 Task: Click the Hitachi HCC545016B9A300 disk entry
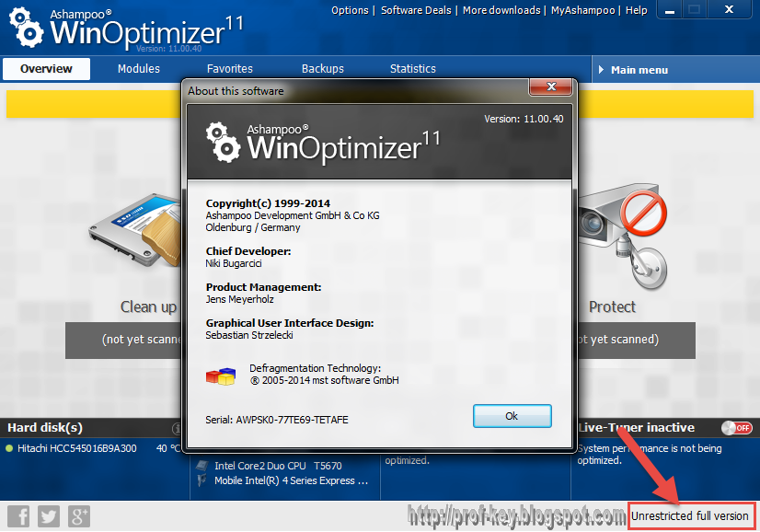77,448
